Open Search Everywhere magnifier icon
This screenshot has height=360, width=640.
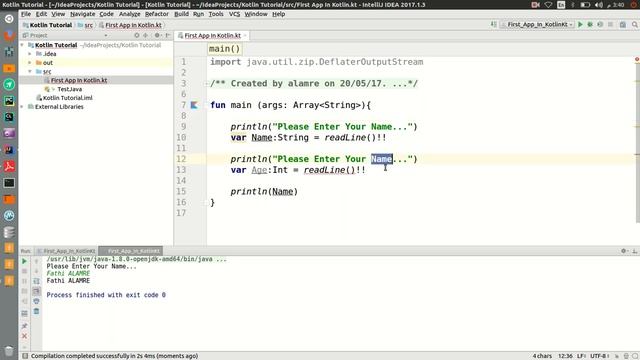click(635, 25)
